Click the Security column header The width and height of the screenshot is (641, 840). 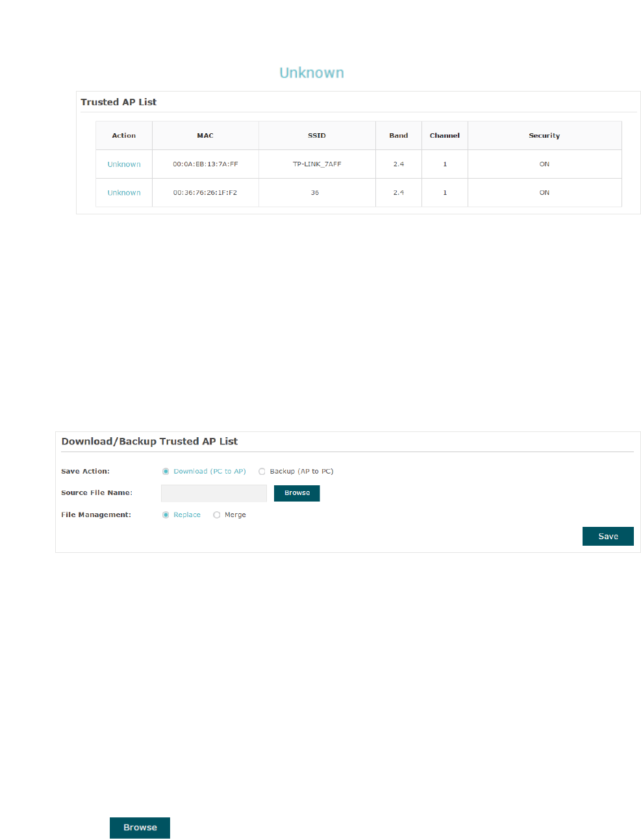coord(544,136)
